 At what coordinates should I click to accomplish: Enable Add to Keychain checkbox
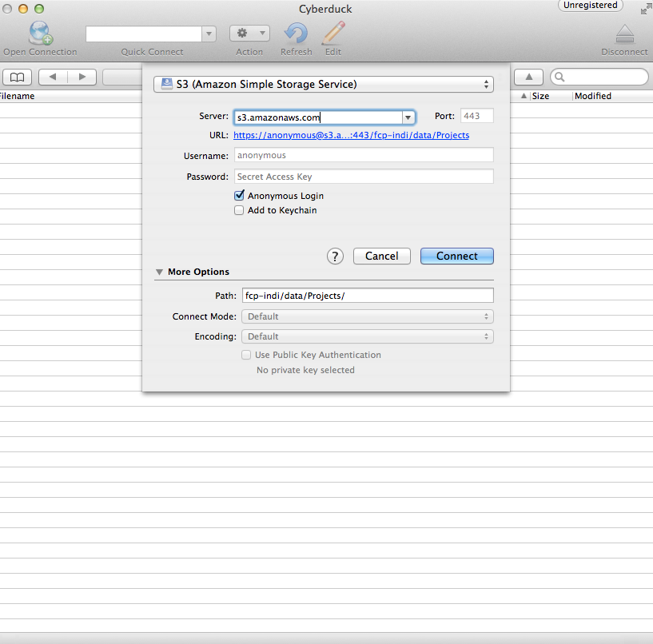239,210
